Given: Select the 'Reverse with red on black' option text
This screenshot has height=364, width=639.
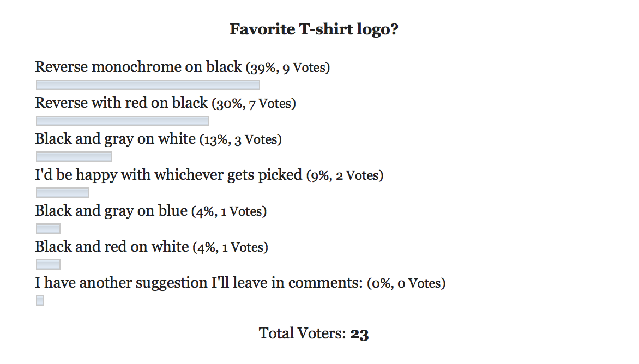Looking at the screenshot, I should point(122,102).
